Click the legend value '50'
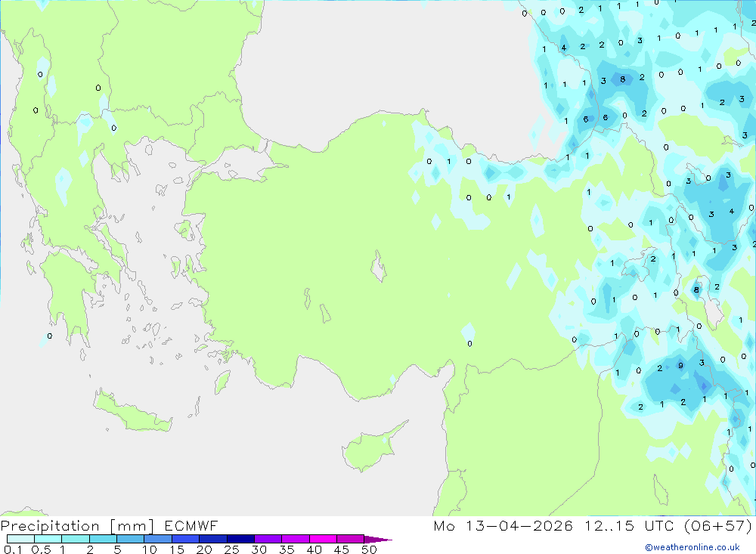This screenshot has height=554, width=756. coord(370,549)
